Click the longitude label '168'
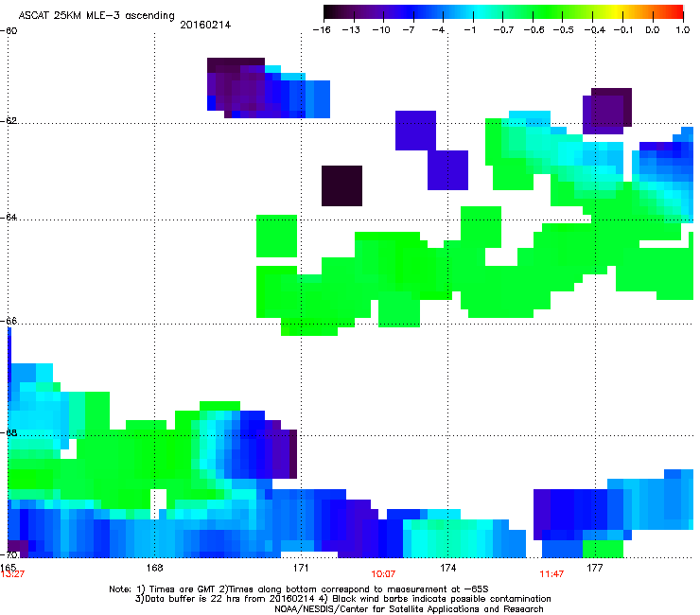The height and width of the screenshot is (615, 700). pyautogui.click(x=154, y=568)
